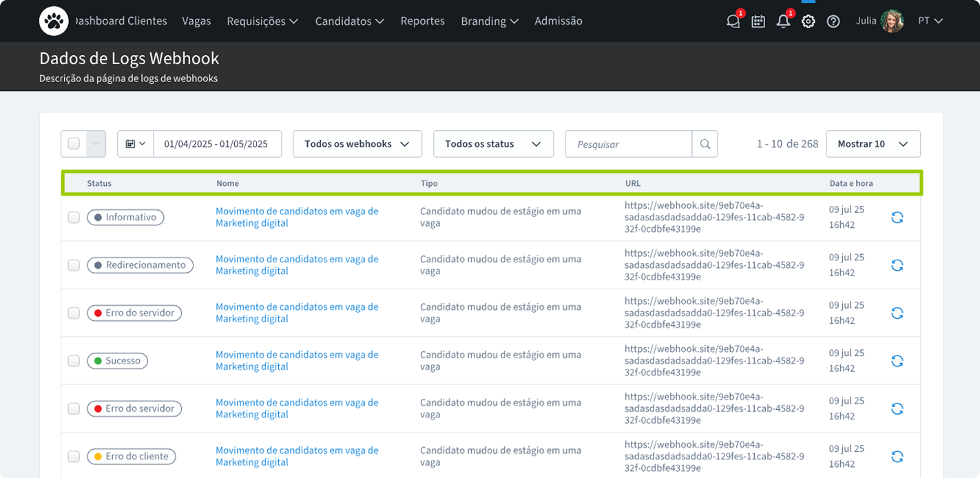Open the Todos os status filter
980x478 pixels.
click(x=493, y=143)
